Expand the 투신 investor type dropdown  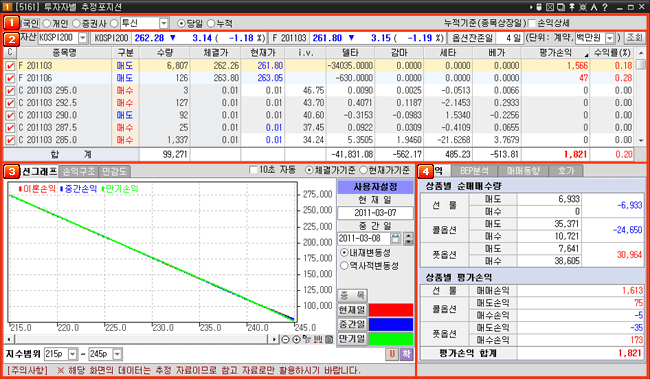tap(164, 23)
